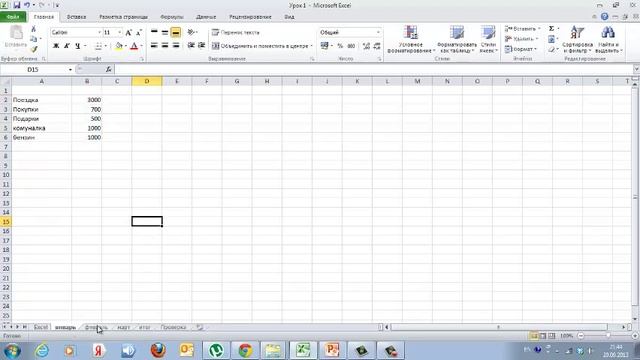Expand the Merge and Center dropdown arrow
This screenshot has width=640, height=360.
point(311,46)
